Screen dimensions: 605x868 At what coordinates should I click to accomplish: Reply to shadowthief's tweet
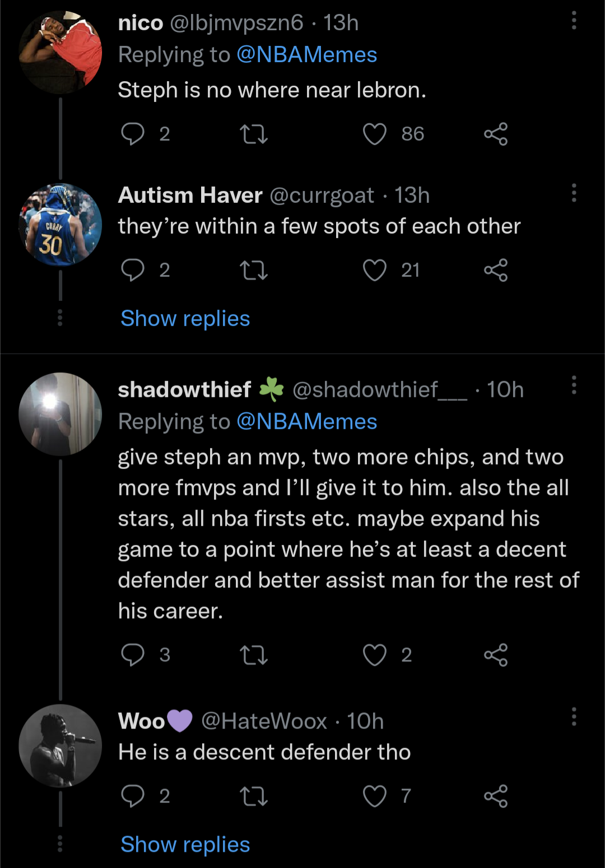point(133,655)
